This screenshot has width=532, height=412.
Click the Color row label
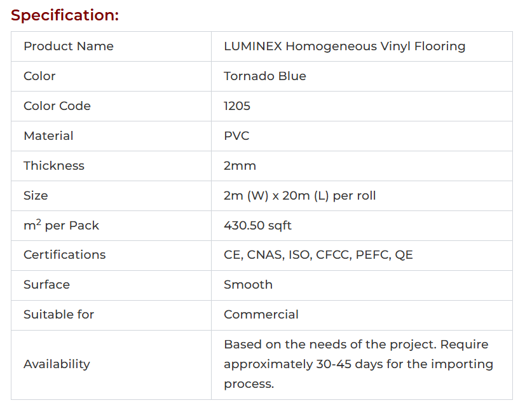pos(39,76)
